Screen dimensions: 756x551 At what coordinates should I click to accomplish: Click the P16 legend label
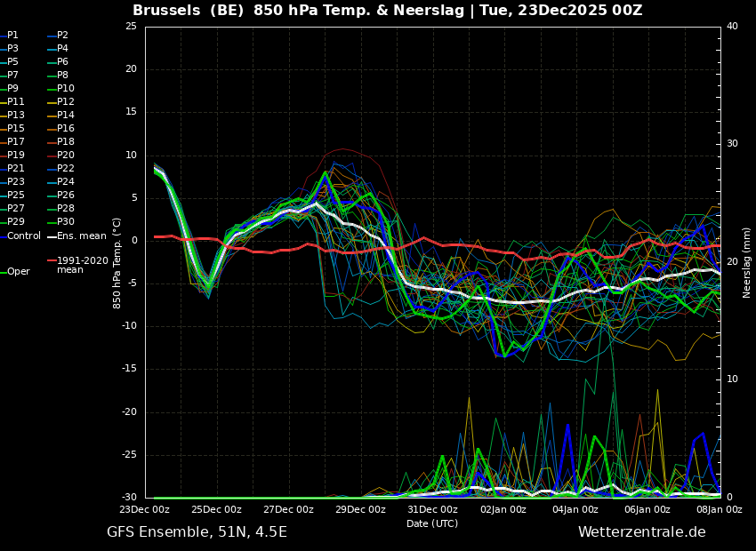[66, 129]
